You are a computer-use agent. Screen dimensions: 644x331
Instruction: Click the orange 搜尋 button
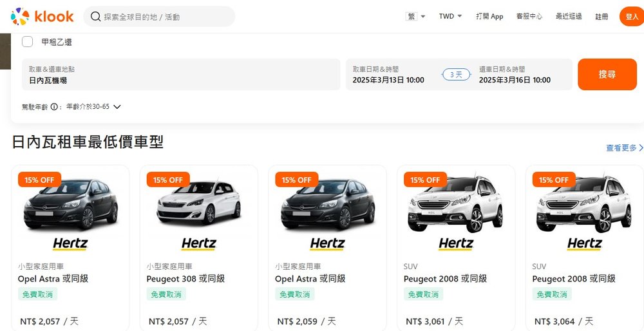[607, 74]
